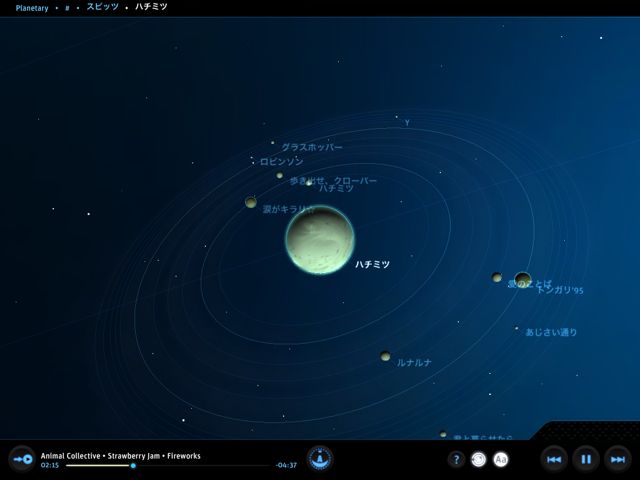Select the moon beside the ルナルナ label
This screenshot has height=480, width=640.
[x=385, y=356]
